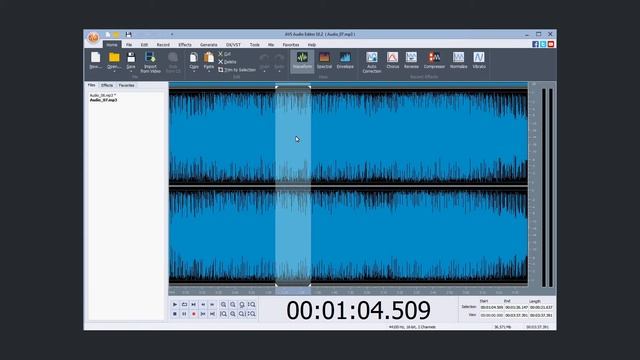The image size is (640, 360).
Task: Apply the Reverse effect
Action: click(411, 60)
